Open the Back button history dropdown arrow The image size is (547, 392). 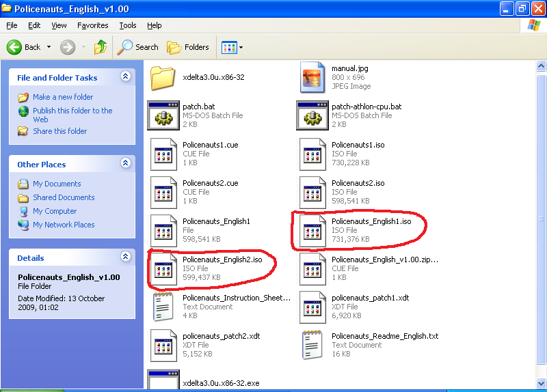pos(49,47)
